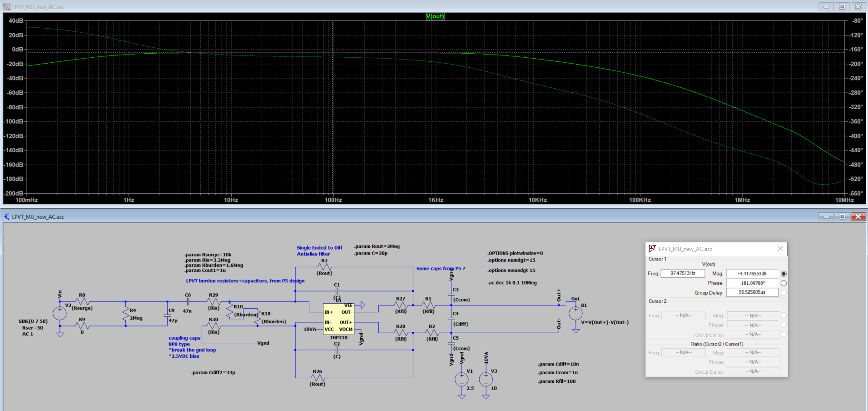Image resolution: width=868 pixels, height=411 pixels.
Task: Select capacitor C2 symbol
Action: [x=337, y=350]
